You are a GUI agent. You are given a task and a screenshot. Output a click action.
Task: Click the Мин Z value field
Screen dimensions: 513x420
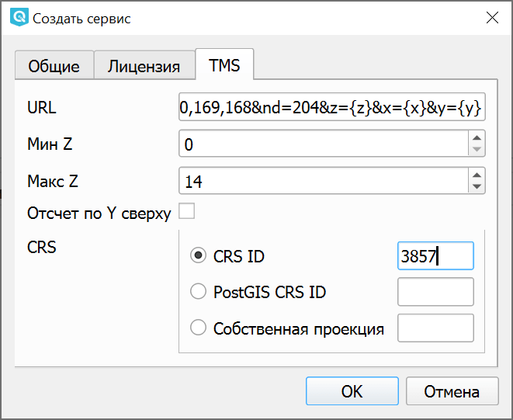pyautogui.click(x=322, y=144)
